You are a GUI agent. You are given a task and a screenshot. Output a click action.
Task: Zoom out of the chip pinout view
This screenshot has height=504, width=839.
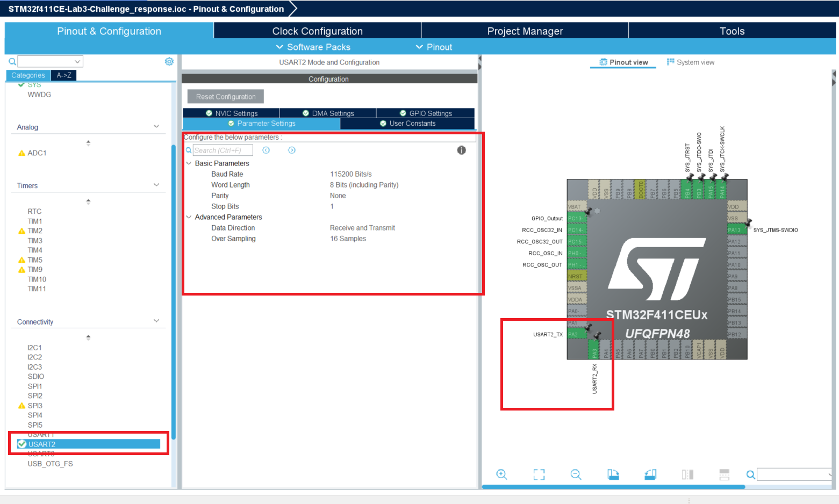576,474
